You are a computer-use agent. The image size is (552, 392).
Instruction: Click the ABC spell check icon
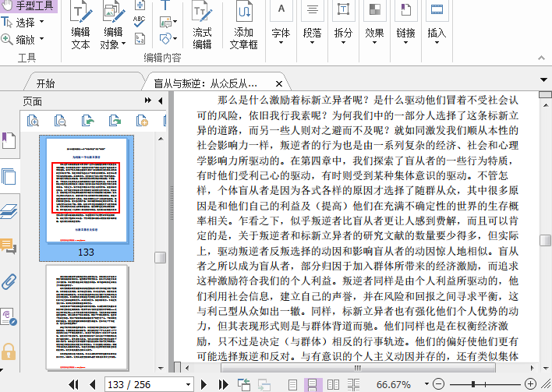[140, 22]
